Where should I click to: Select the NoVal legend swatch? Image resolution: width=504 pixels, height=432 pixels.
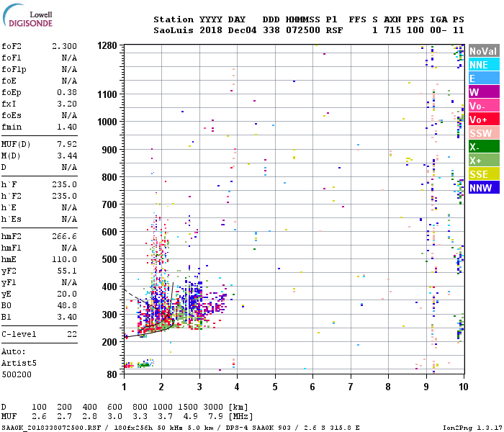[x=484, y=51]
